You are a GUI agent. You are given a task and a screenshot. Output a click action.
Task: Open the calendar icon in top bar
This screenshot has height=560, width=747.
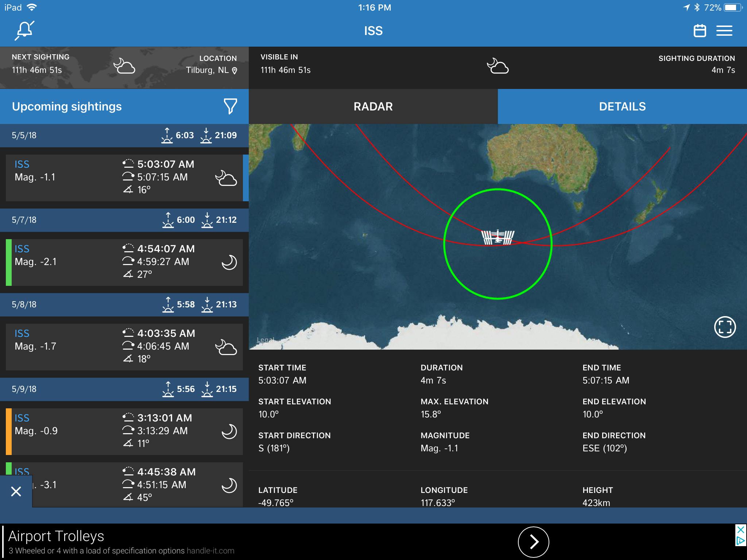point(700,31)
